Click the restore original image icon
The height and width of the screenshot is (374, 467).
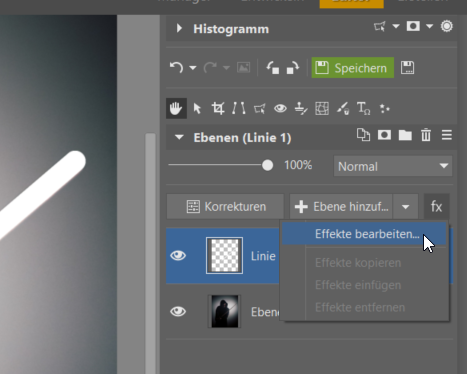point(244,68)
